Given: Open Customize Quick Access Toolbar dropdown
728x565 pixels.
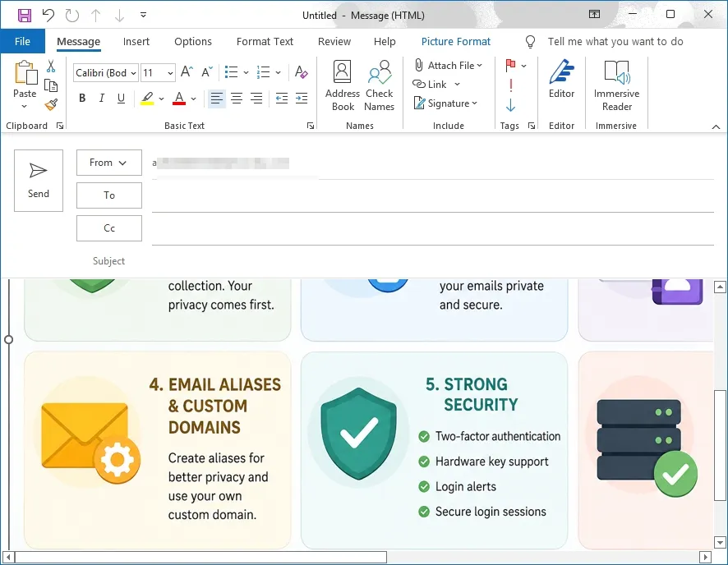Looking at the screenshot, I should tap(144, 16).
